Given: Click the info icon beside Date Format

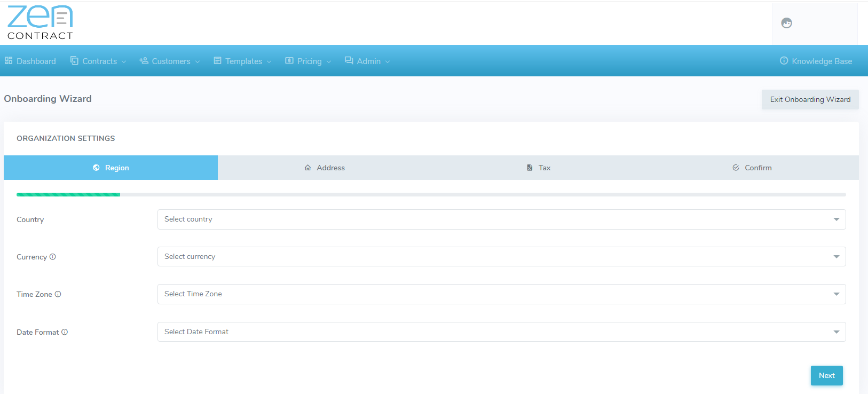Looking at the screenshot, I should click(65, 332).
